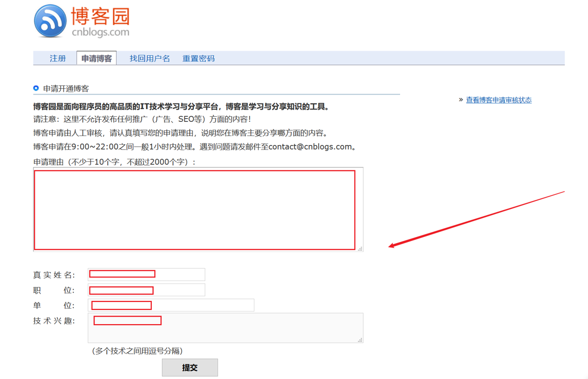Click the 博客园 logo text
Viewport: 588px width, 379px height.
[100, 17]
